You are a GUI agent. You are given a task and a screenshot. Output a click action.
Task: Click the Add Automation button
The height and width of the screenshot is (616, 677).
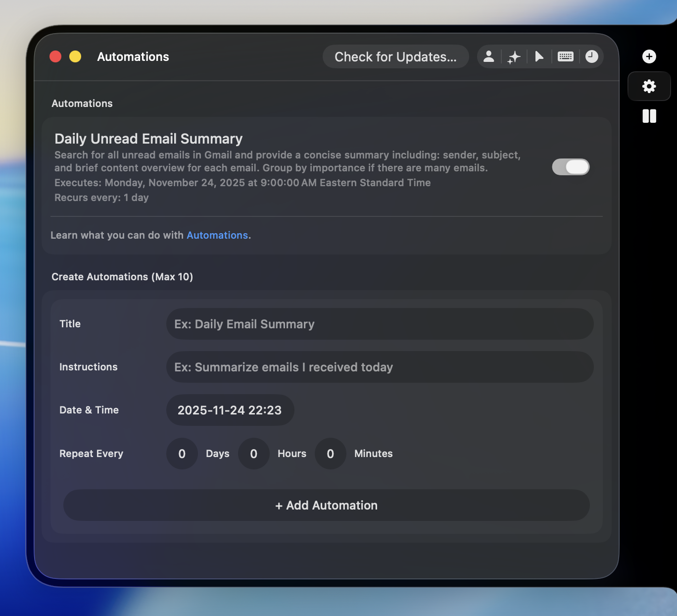click(327, 505)
